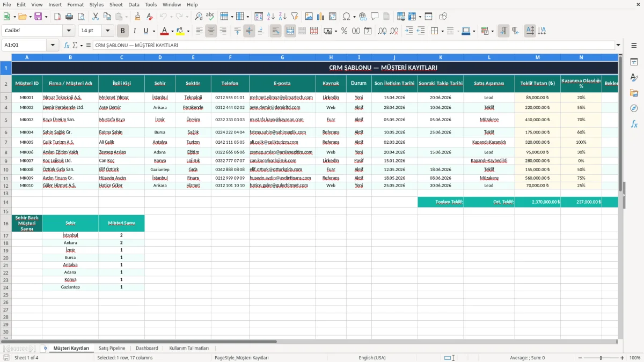Image resolution: width=644 pixels, height=362 pixels.
Task: Click the formula input line
Action: [354, 46]
